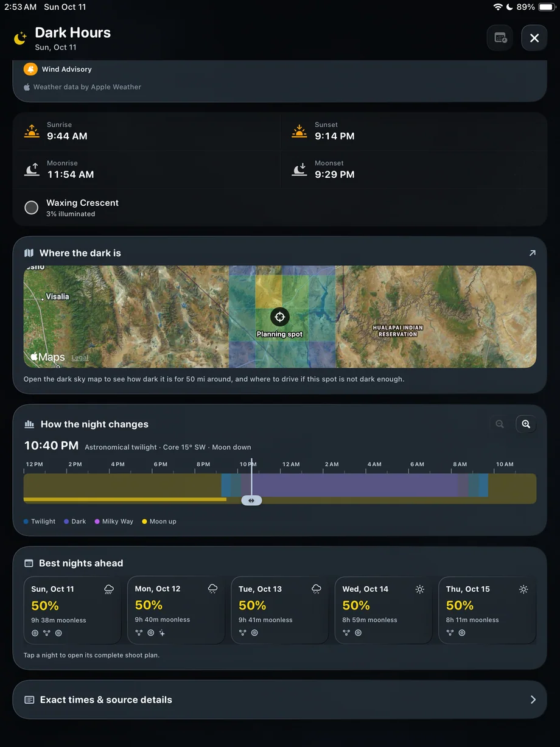Select the 9:29 PM moonset time
The width and height of the screenshot is (560, 747).
(x=334, y=175)
